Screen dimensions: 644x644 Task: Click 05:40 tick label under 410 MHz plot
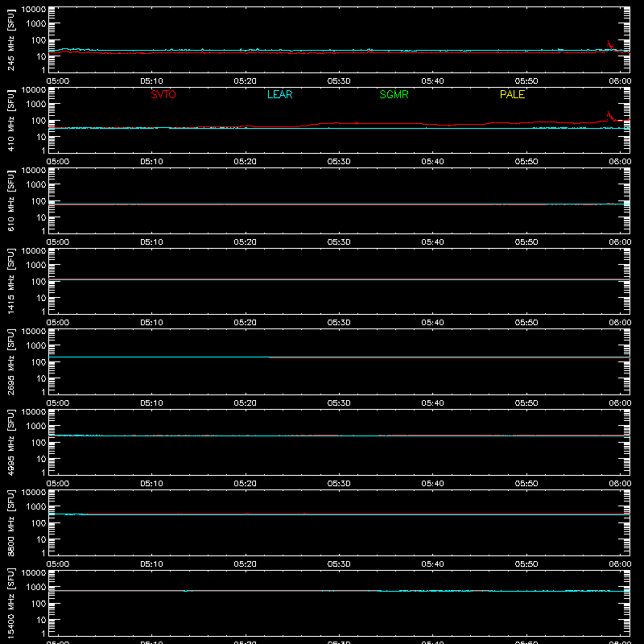click(x=432, y=162)
